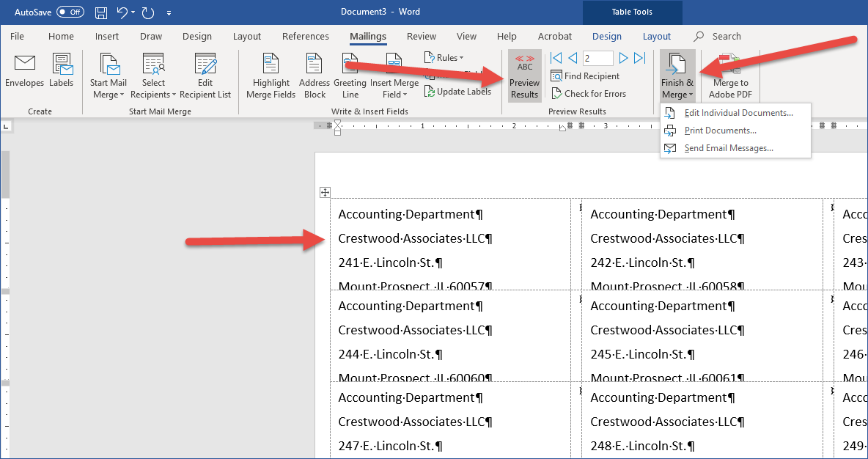868x459 pixels.
Task: Open the Start Mail Merge dropdown
Action: (x=108, y=76)
